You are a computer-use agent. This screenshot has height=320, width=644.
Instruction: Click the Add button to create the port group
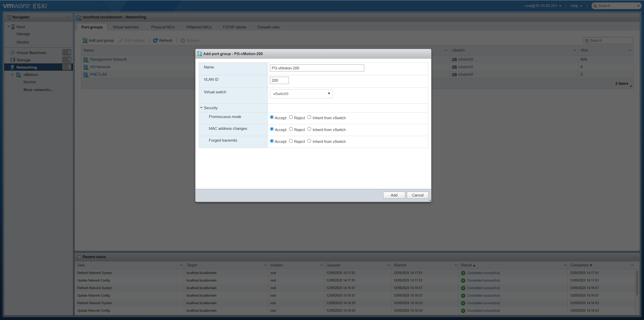coord(394,195)
